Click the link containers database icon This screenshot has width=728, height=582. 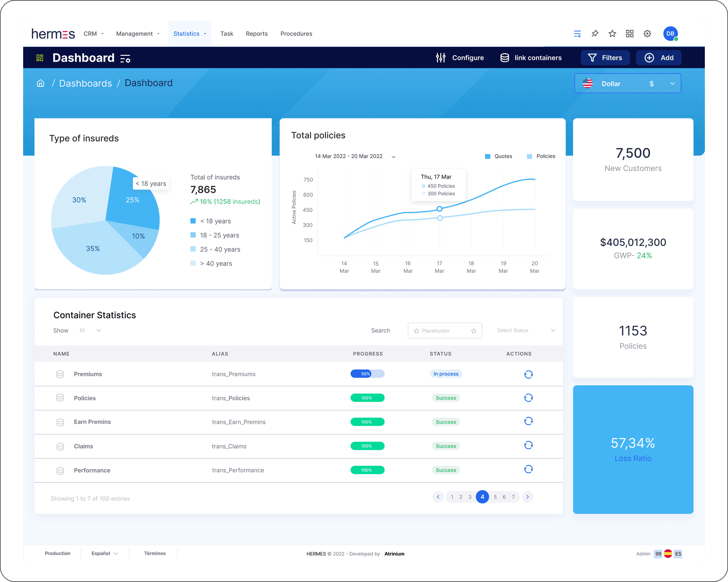click(x=505, y=58)
